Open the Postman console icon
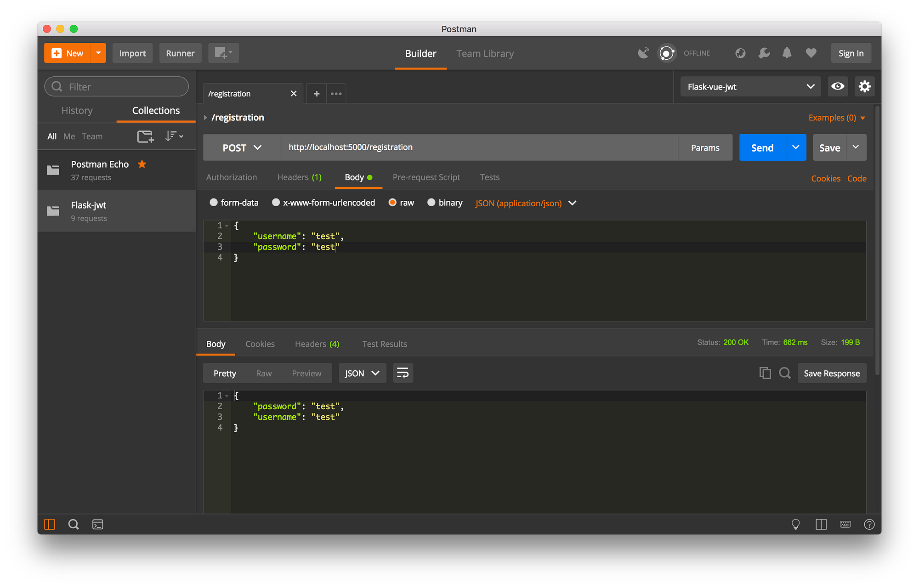The height and width of the screenshot is (588, 919). [x=98, y=524]
